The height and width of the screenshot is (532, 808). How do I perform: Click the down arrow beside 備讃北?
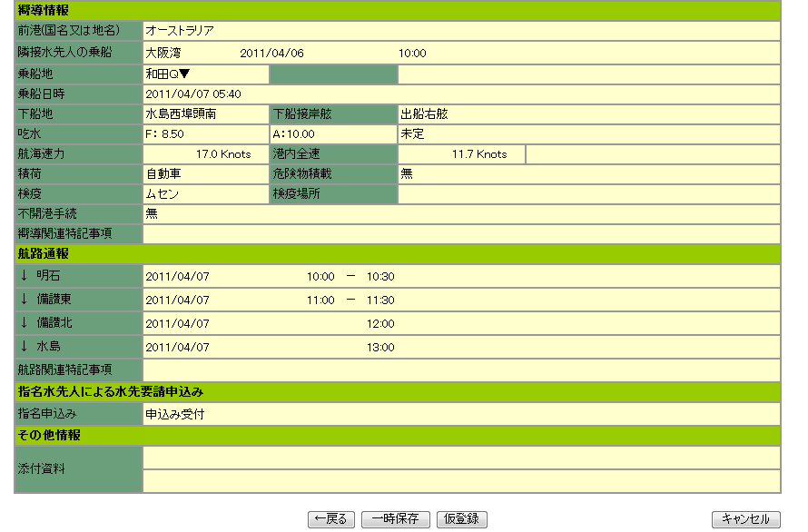pyautogui.click(x=25, y=323)
